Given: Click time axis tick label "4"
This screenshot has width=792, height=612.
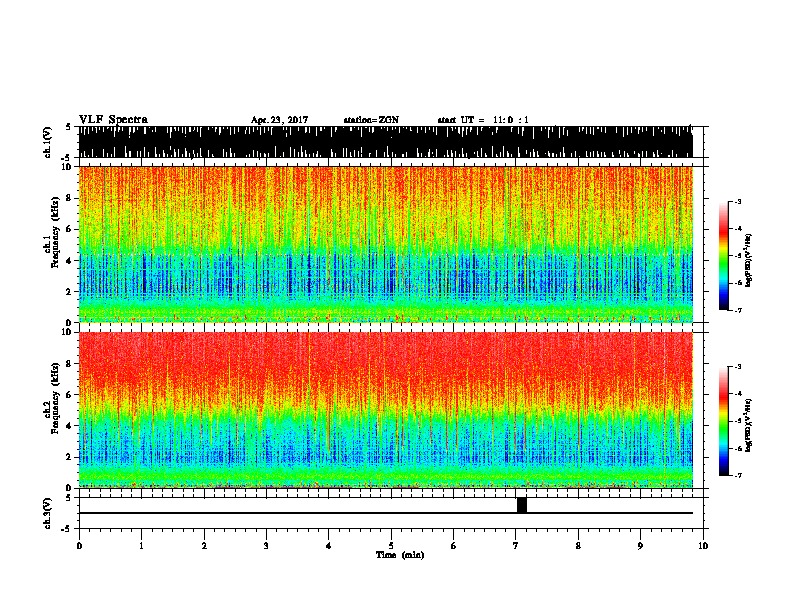Looking at the screenshot, I should click(x=329, y=546).
